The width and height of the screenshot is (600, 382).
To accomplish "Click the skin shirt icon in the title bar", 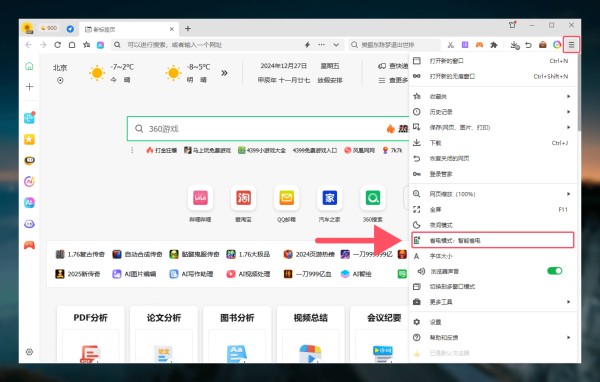I will tap(512, 25).
